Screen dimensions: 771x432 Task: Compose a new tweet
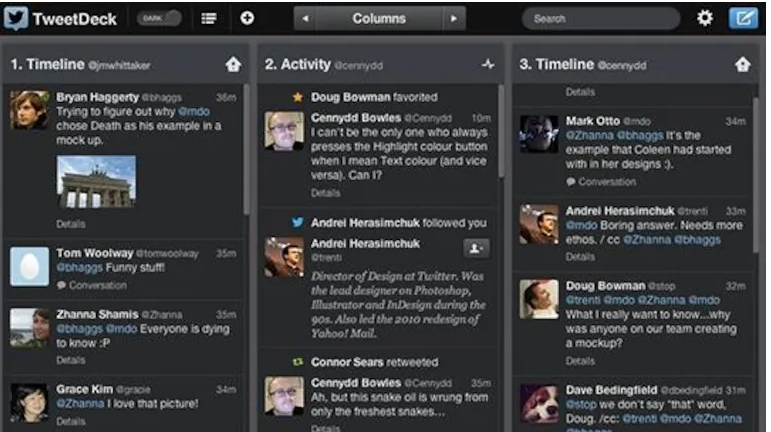pos(743,18)
